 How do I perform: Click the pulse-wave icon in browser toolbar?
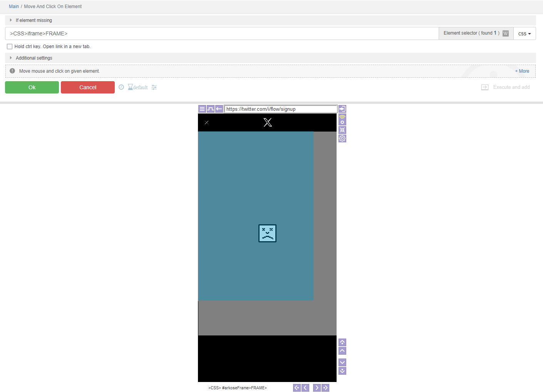coord(211,109)
